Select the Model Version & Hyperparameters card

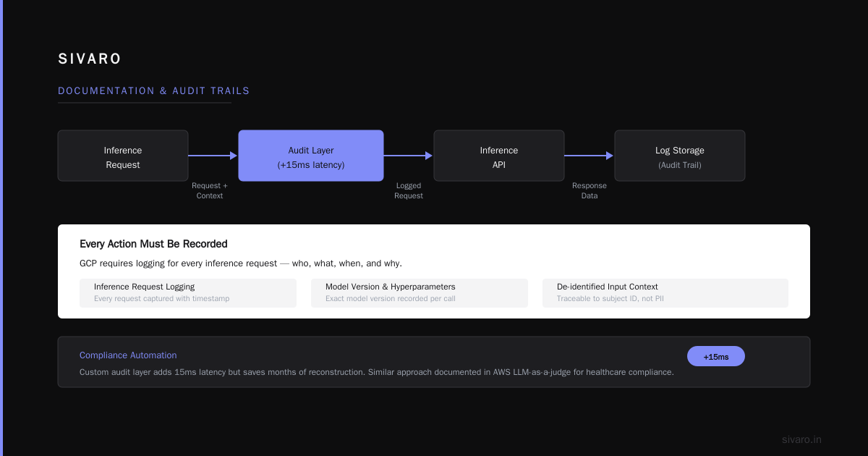[420, 293]
